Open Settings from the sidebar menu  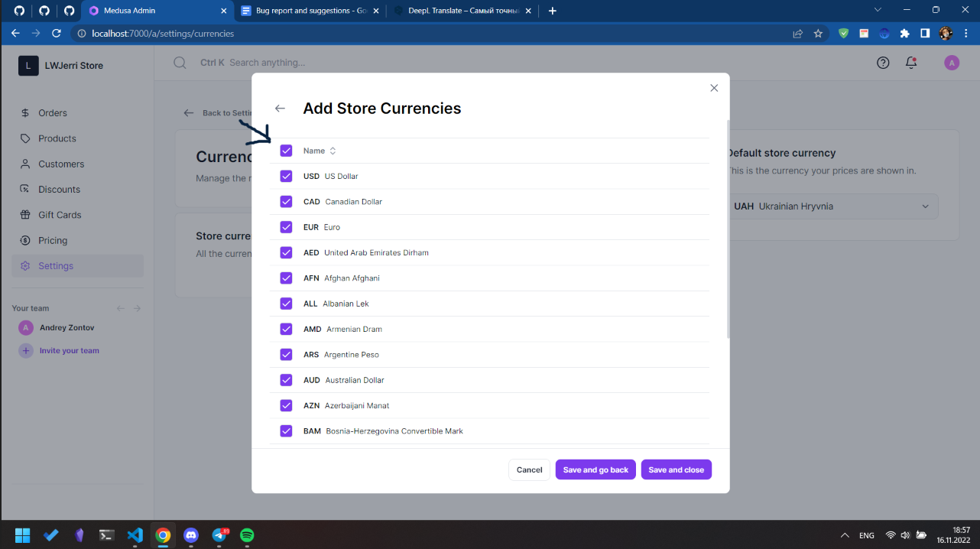(x=56, y=265)
